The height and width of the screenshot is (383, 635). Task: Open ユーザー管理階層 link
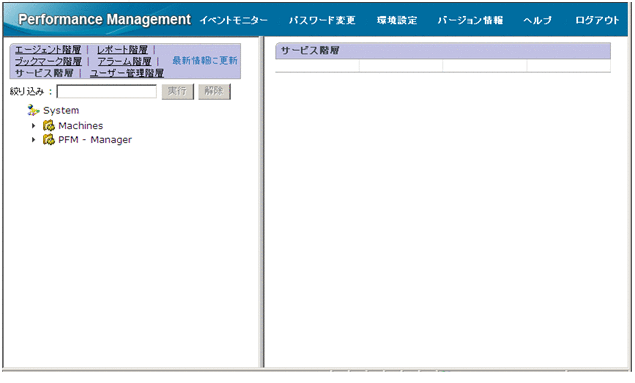(127, 73)
